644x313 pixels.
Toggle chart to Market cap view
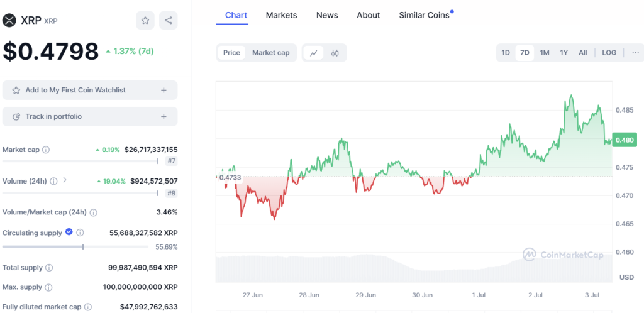click(271, 53)
